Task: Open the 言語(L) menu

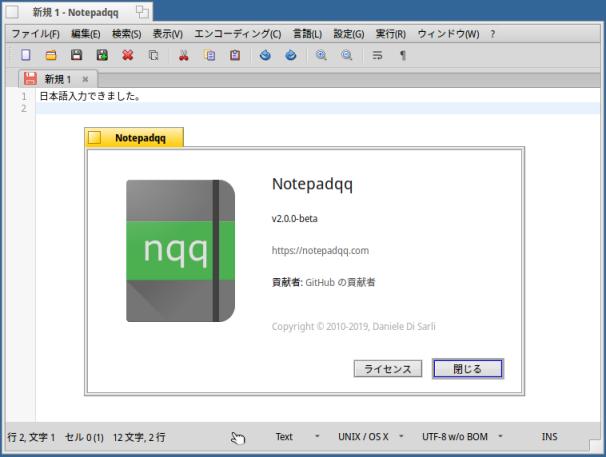Action: coord(307,34)
